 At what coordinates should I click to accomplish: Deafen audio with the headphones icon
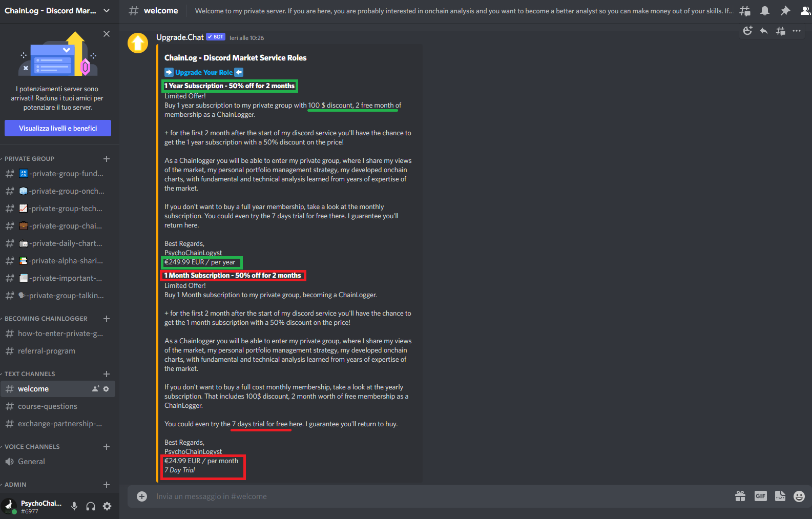point(91,506)
